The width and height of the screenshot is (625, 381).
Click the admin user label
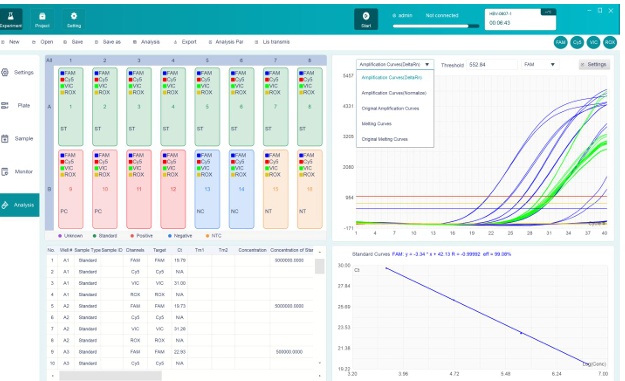pyautogui.click(x=403, y=16)
